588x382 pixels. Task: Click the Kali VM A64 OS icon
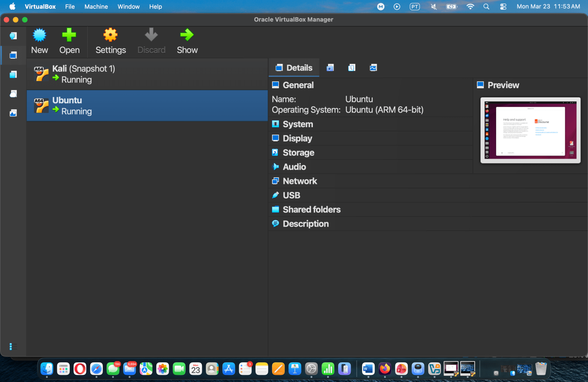coord(41,74)
